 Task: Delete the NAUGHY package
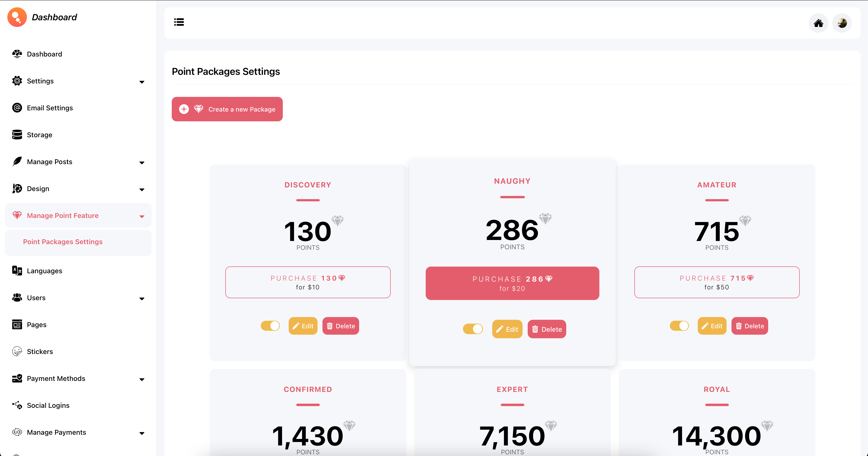[x=547, y=329]
